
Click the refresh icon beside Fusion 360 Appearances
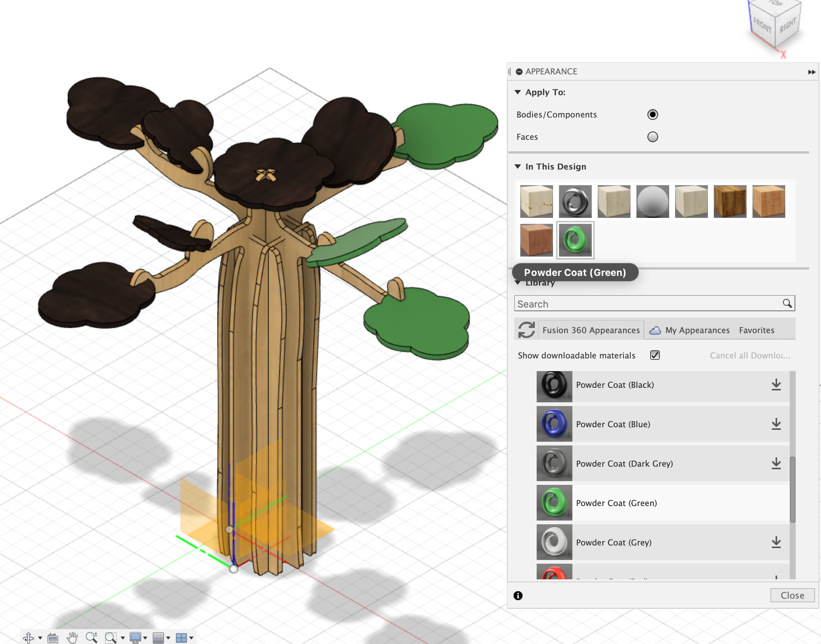coord(527,329)
